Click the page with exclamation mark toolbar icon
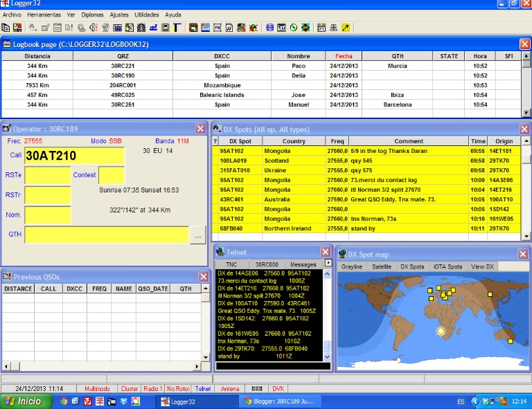The width and height of the screenshot is (532, 409). (x=69, y=28)
